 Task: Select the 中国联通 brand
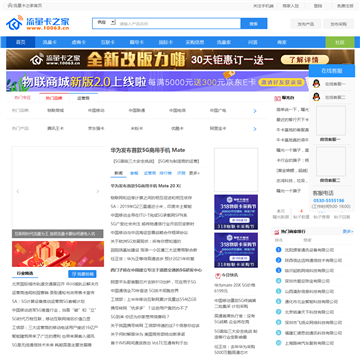click(137, 110)
